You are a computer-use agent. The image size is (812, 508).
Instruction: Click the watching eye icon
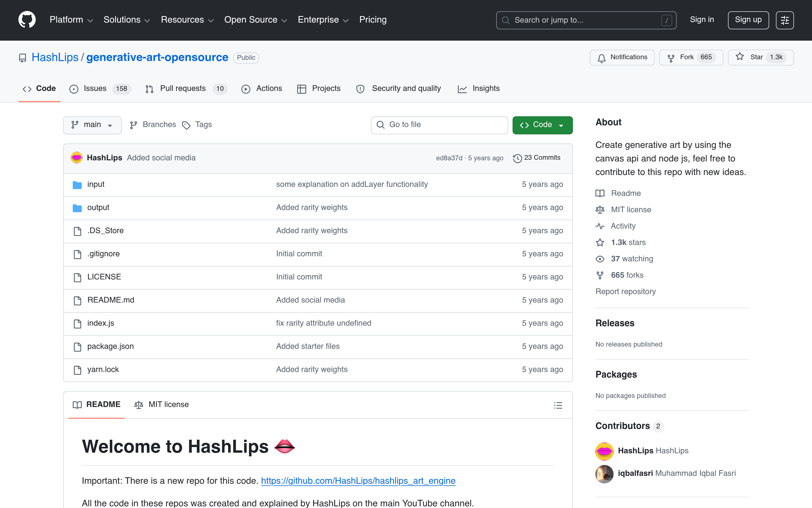pos(600,259)
